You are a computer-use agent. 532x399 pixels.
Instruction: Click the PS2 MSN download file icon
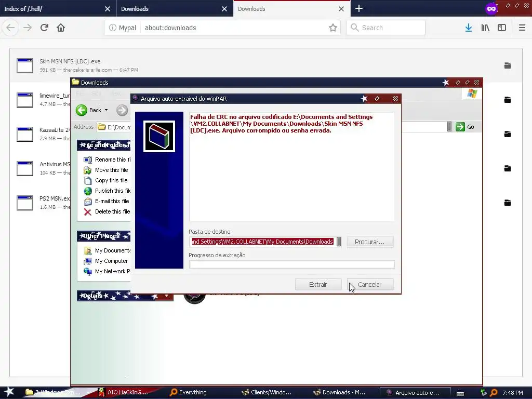pos(25,203)
